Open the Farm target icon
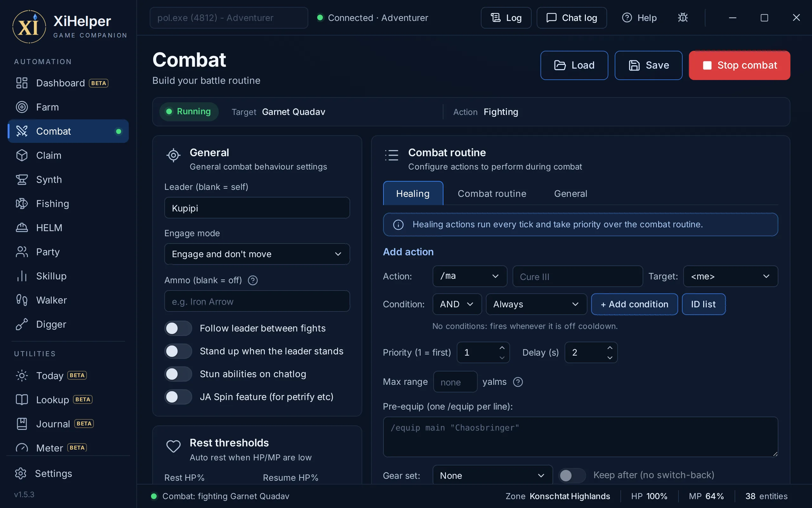The height and width of the screenshot is (508, 812). tap(22, 107)
